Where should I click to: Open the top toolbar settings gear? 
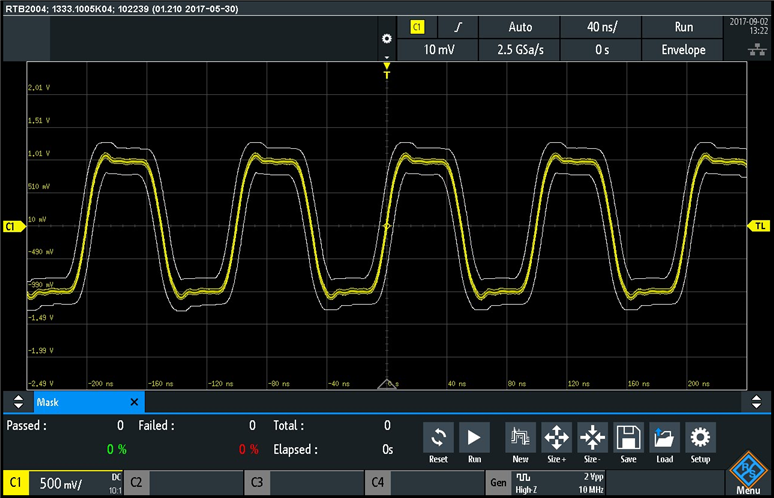387,38
